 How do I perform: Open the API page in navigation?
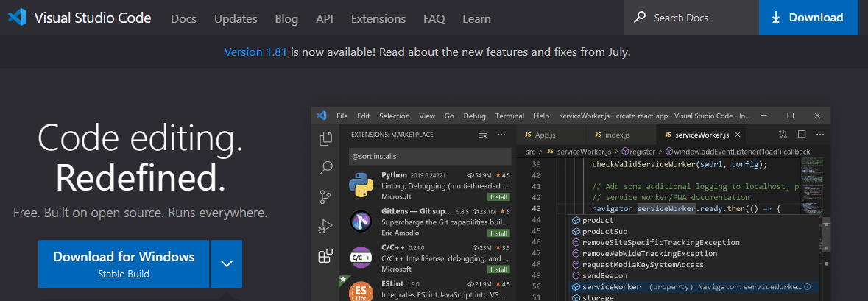325,19
